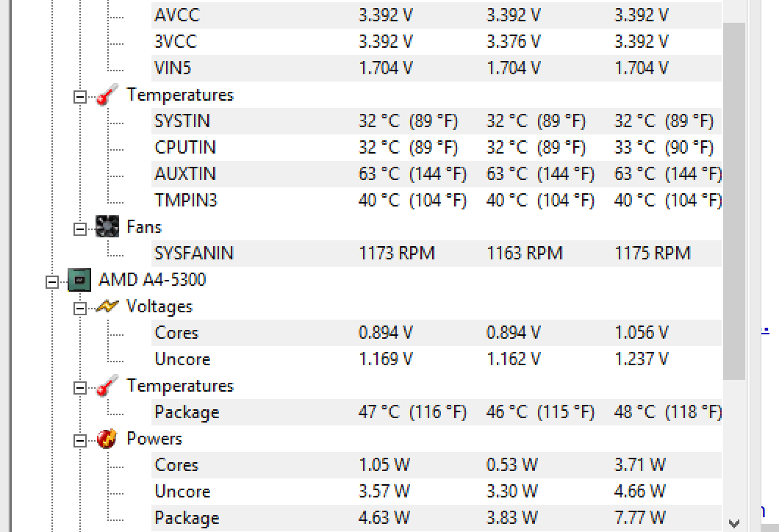The height and width of the screenshot is (532, 779).
Task: Click the AMD A4-5300 processor chip icon
Action: click(79, 280)
